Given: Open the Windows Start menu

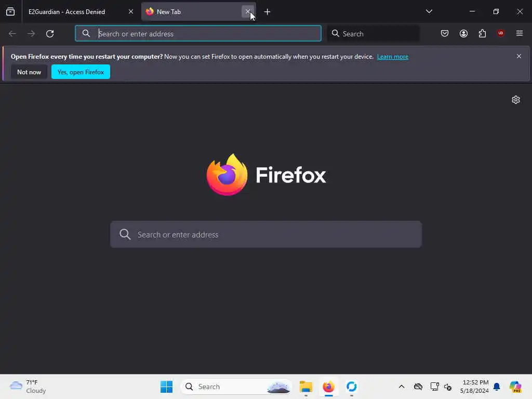Looking at the screenshot, I should point(166,387).
